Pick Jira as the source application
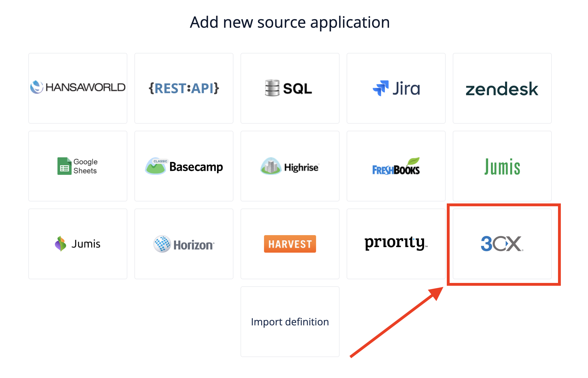This screenshot has height=378, width=588. point(396,88)
